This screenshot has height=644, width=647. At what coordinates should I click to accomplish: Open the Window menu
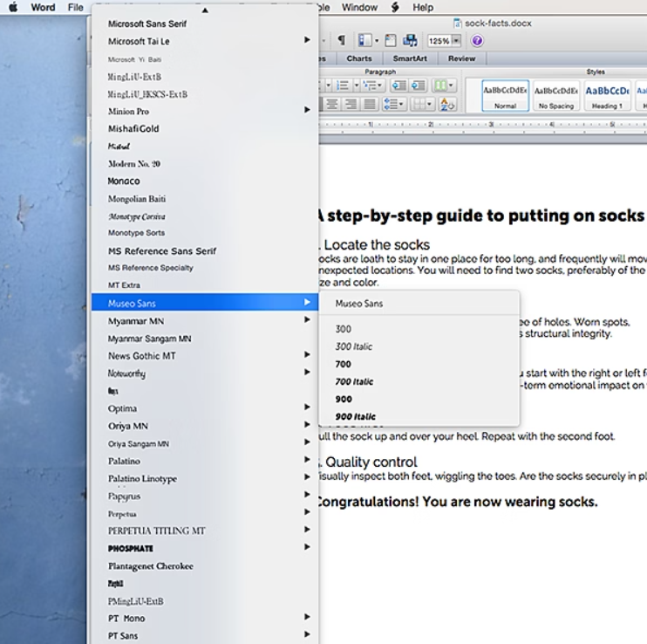(x=359, y=7)
